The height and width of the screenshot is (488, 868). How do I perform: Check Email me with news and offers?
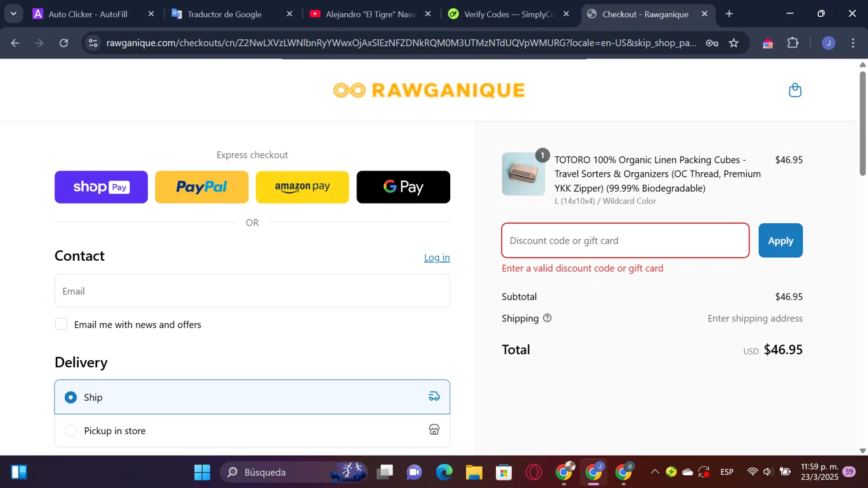[x=61, y=324]
